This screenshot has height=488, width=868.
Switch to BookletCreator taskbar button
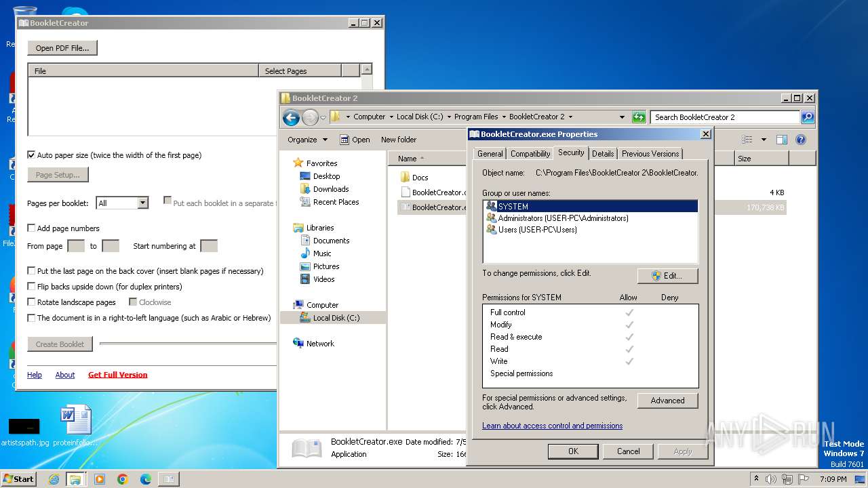[168, 479]
